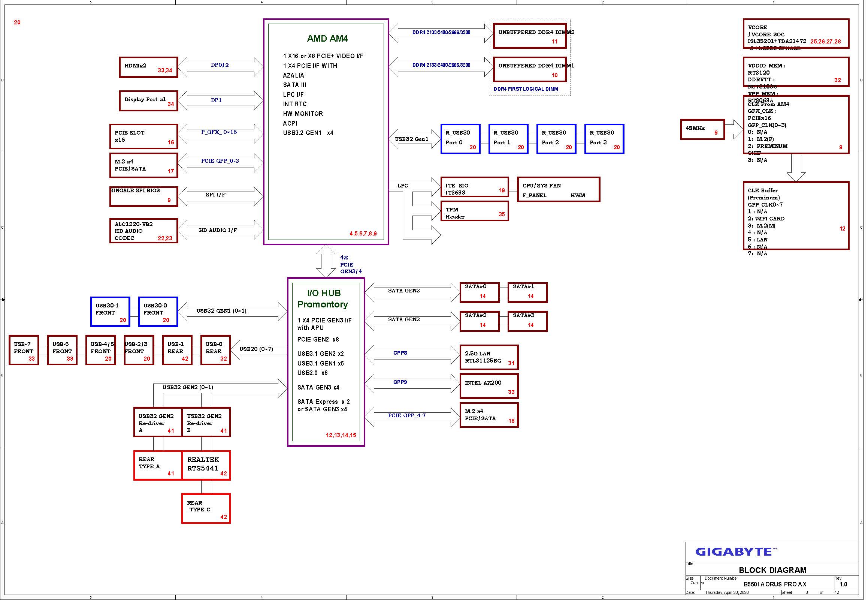This screenshot has height=601, width=868.
Task: Select the USB32 GEN2 Re-driver B block
Action: point(206,422)
